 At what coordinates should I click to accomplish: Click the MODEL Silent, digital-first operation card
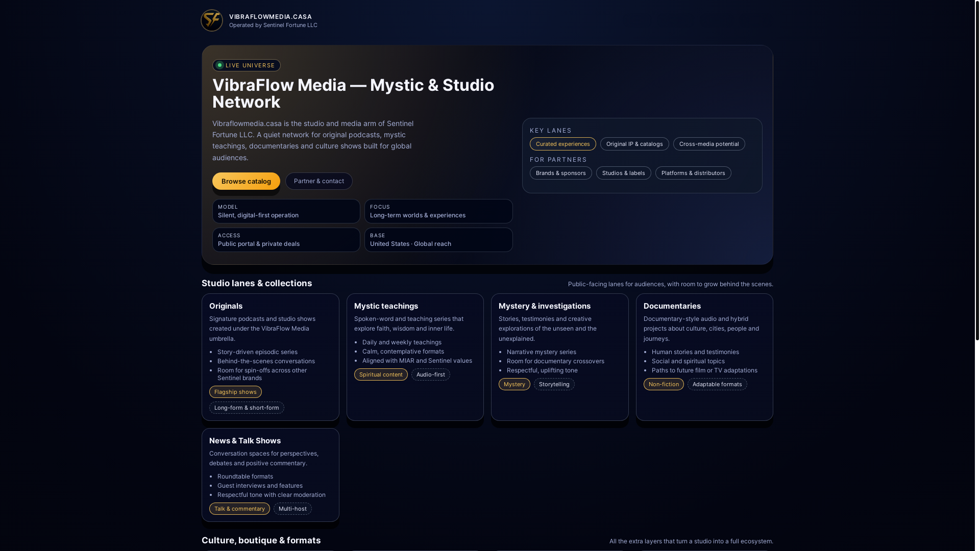(x=286, y=211)
